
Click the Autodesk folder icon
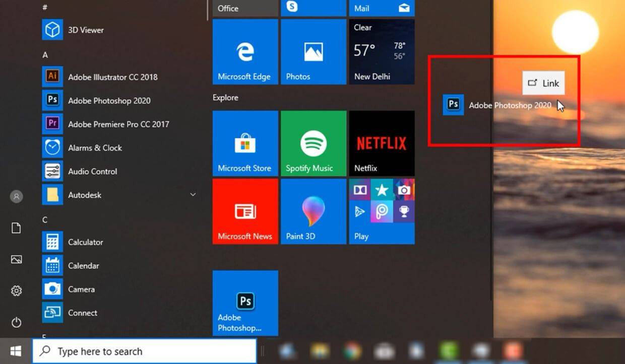(52, 195)
